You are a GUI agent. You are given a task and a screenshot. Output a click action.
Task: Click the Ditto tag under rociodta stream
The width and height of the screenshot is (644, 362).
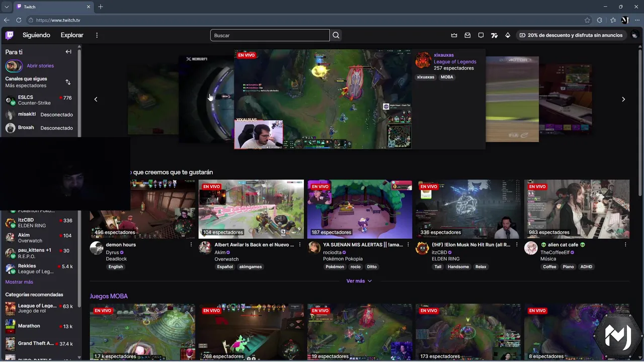click(x=372, y=267)
